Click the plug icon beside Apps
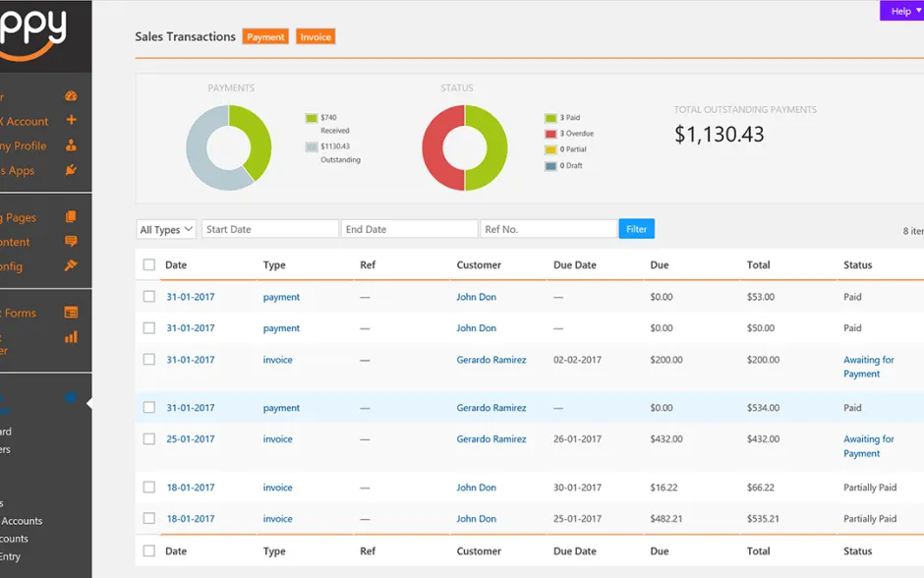The image size is (924, 578). click(71, 170)
